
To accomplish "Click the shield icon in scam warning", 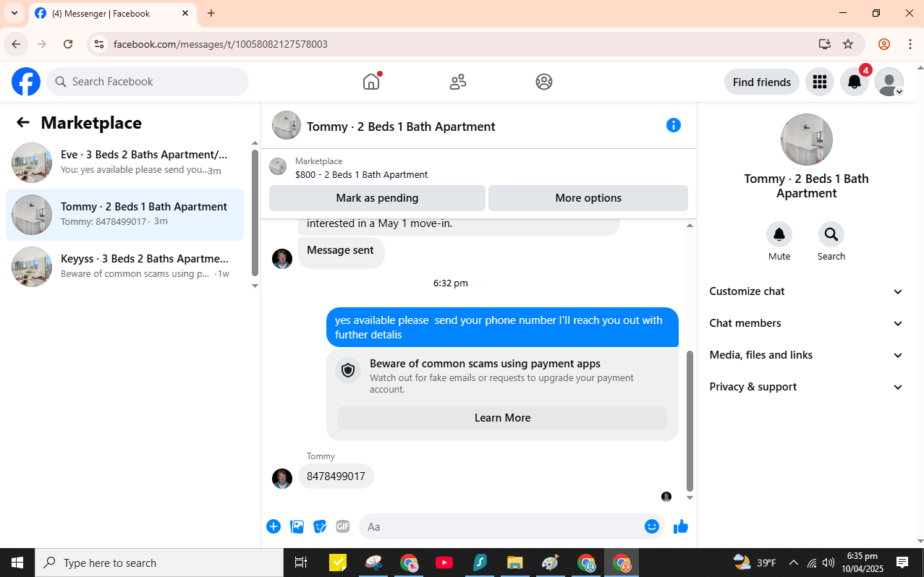I will click(x=348, y=370).
